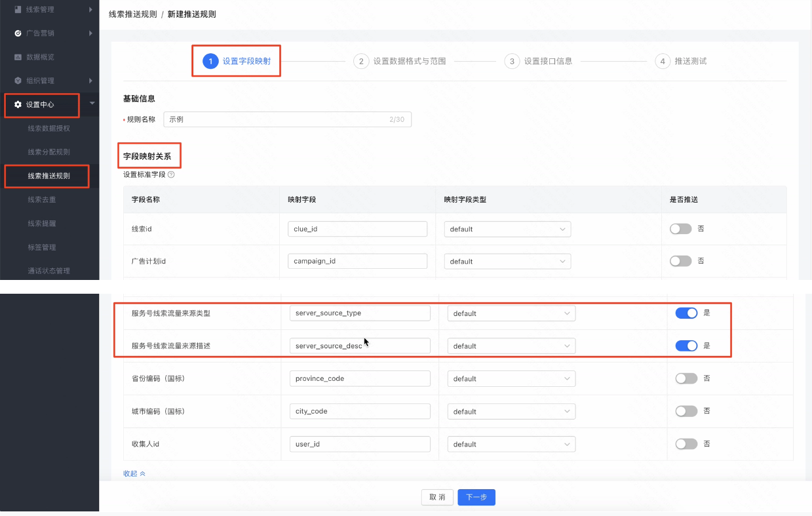Click the 下一步 button
The height and width of the screenshot is (516, 812).
click(476, 497)
